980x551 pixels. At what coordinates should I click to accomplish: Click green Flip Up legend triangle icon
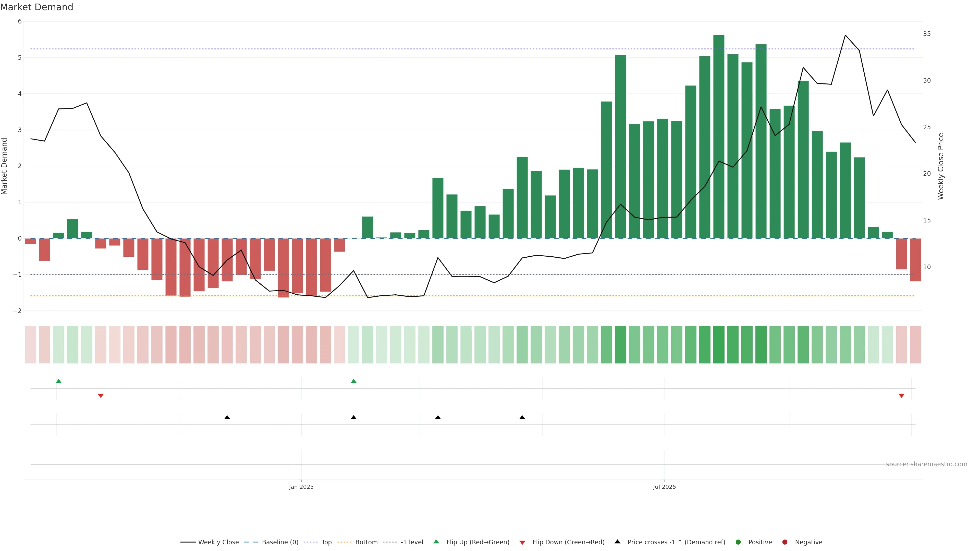436,542
